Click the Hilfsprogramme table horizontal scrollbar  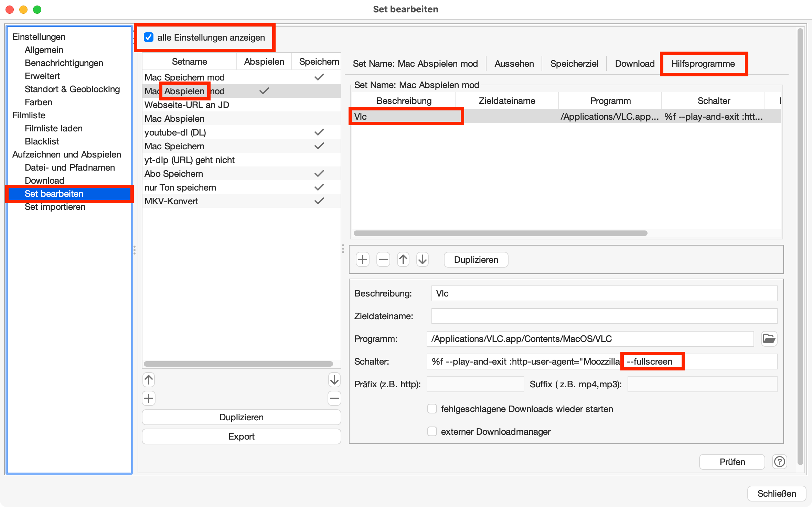click(x=500, y=233)
